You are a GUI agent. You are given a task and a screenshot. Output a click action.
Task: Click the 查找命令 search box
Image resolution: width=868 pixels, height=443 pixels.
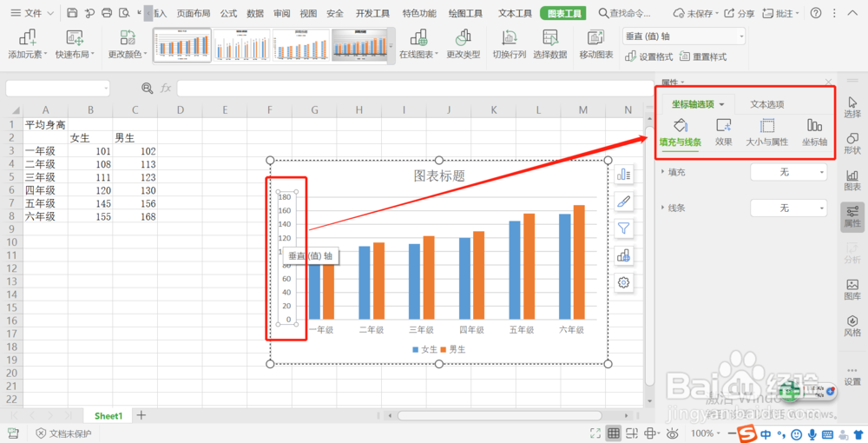click(625, 13)
